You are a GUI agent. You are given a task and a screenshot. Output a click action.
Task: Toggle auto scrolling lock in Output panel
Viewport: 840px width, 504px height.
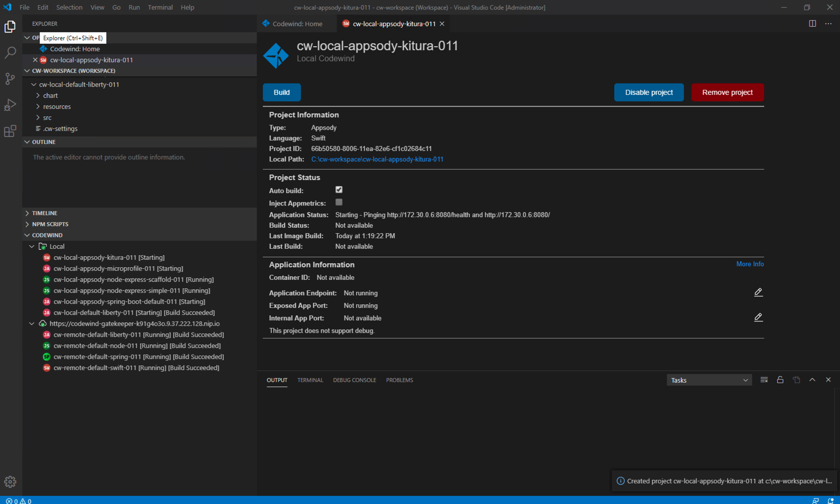click(780, 380)
